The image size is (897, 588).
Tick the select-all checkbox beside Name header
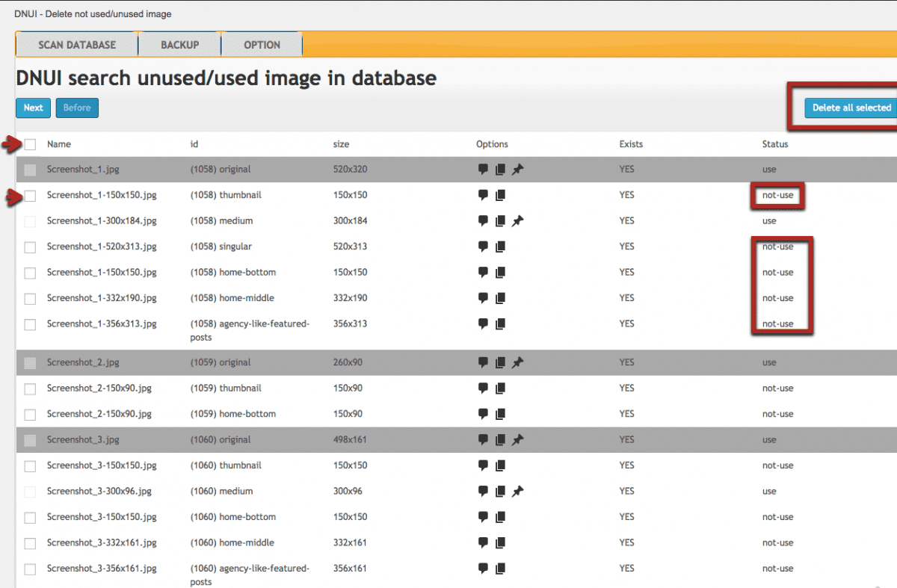pyautogui.click(x=30, y=144)
